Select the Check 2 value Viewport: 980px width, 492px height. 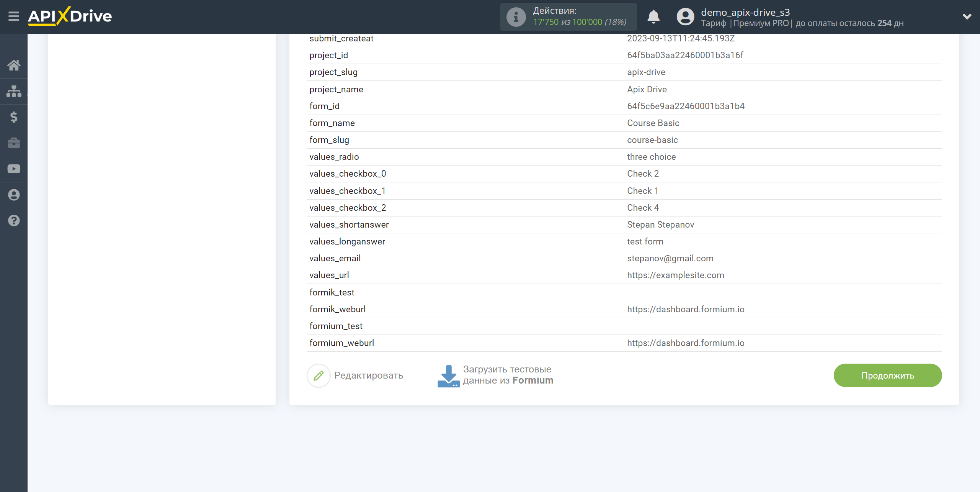[643, 174]
